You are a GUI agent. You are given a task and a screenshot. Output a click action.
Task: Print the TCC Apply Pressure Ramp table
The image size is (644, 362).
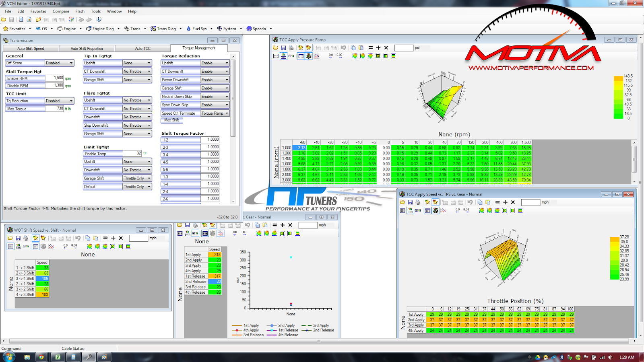pyautogui.click(x=291, y=47)
